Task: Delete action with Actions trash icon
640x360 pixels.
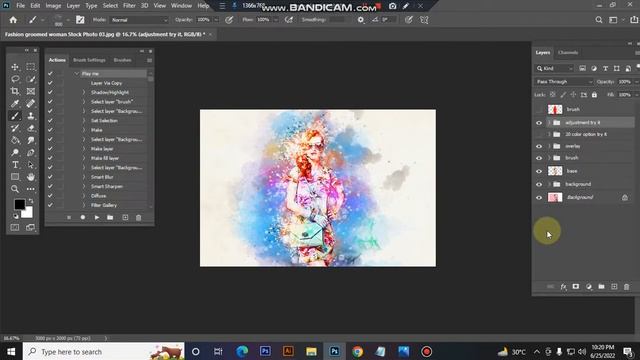Action: (x=138, y=218)
